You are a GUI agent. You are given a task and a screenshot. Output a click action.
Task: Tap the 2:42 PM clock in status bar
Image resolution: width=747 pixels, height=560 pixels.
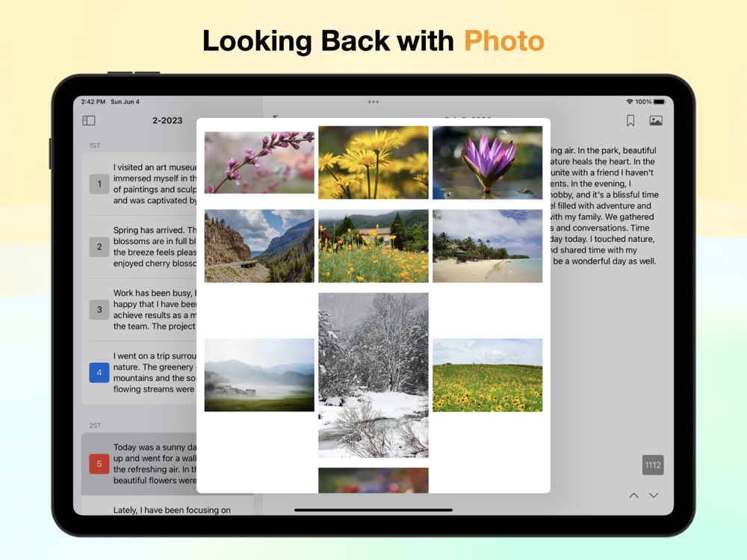[x=93, y=102]
